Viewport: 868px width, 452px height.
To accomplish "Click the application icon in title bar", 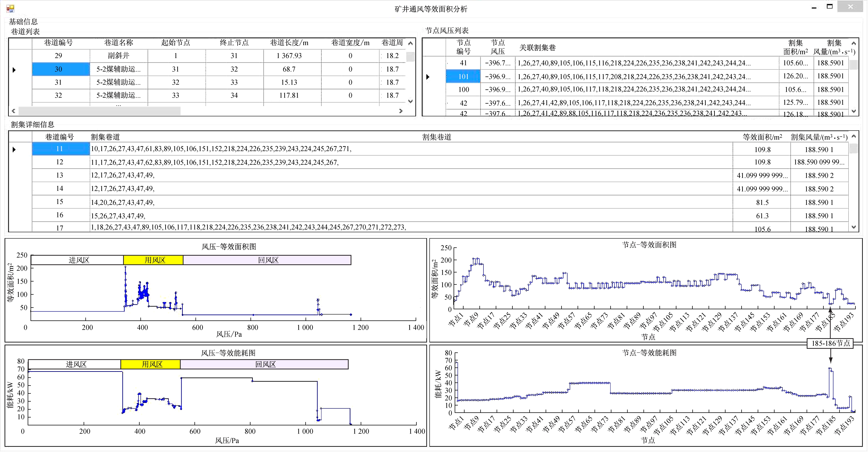I will pos(10,8).
